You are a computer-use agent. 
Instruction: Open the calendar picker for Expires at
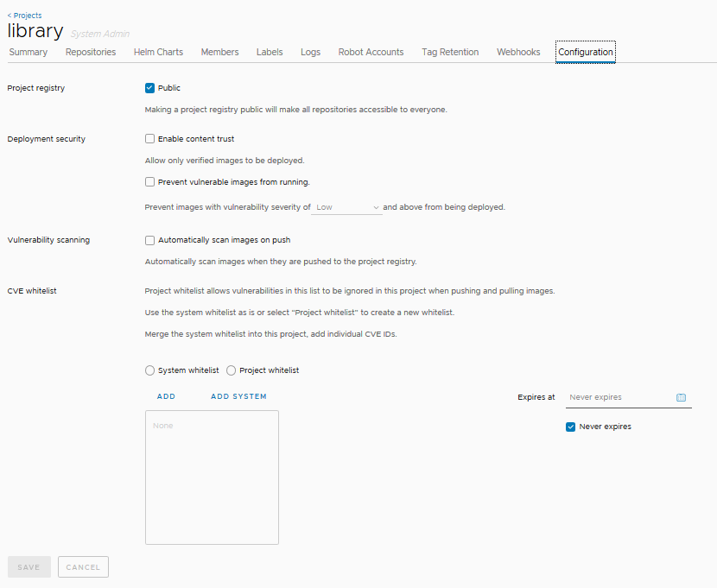(681, 397)
